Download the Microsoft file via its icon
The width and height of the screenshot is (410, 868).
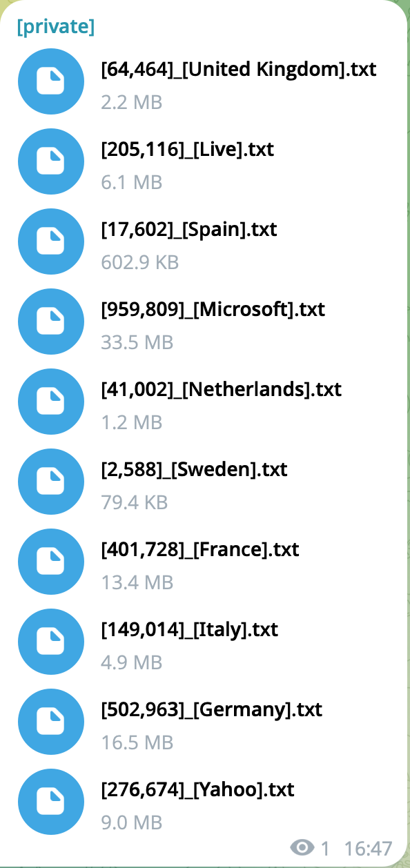[x=50, y=322]
